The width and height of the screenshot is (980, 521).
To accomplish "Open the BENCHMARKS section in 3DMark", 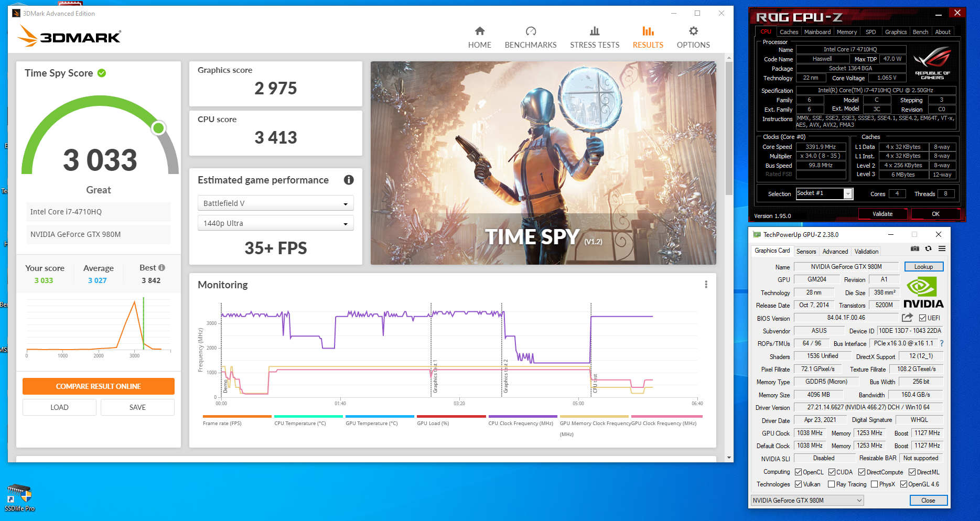I will click(x=531, y=38).
